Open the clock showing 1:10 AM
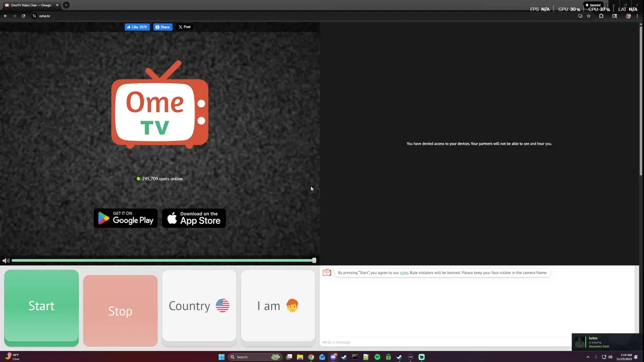This screenshot has height=362, width=644. pyautogui.click(x=624, y=357)
